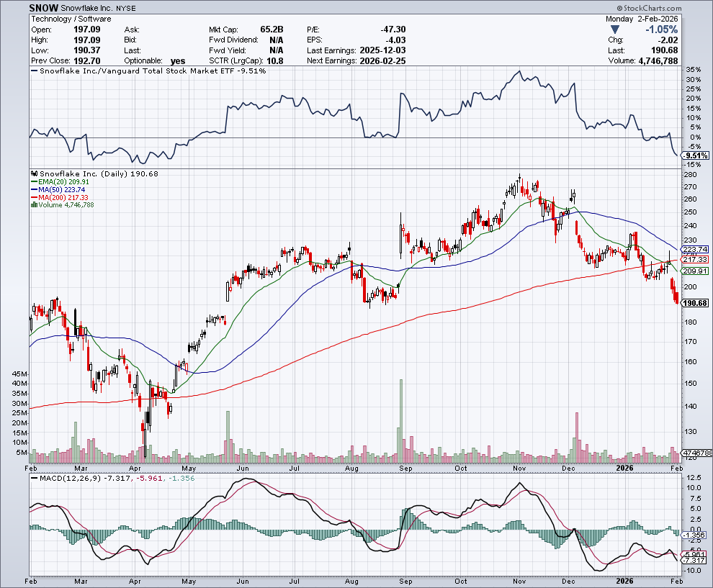
Task: Click the 217.33 red price tag on the right axis
Action: [695, 260]
